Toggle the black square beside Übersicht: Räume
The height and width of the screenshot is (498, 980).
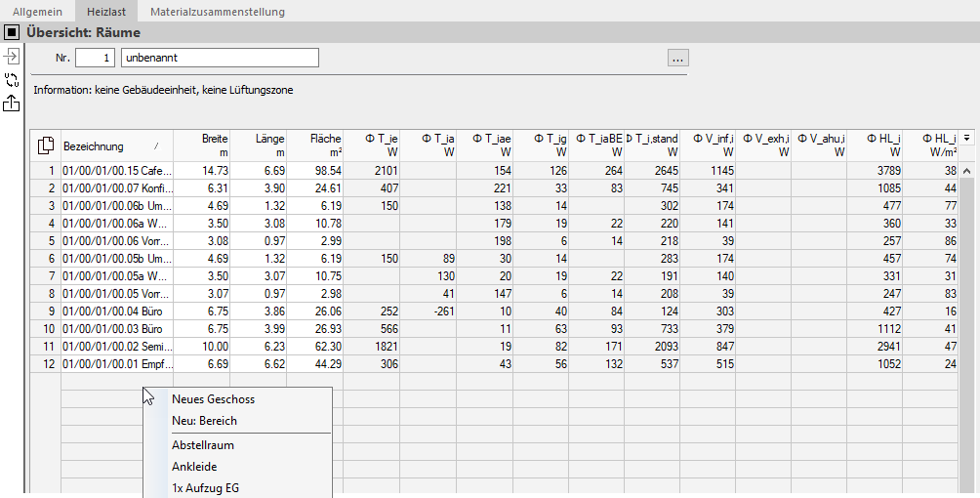click(x=12, y=32)
